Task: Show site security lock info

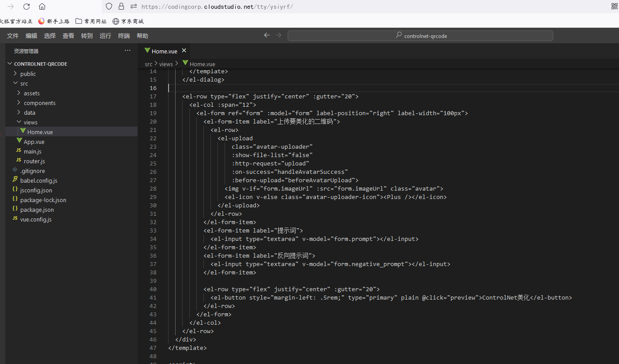Action: pyautogui.click(x=121, y=7)
